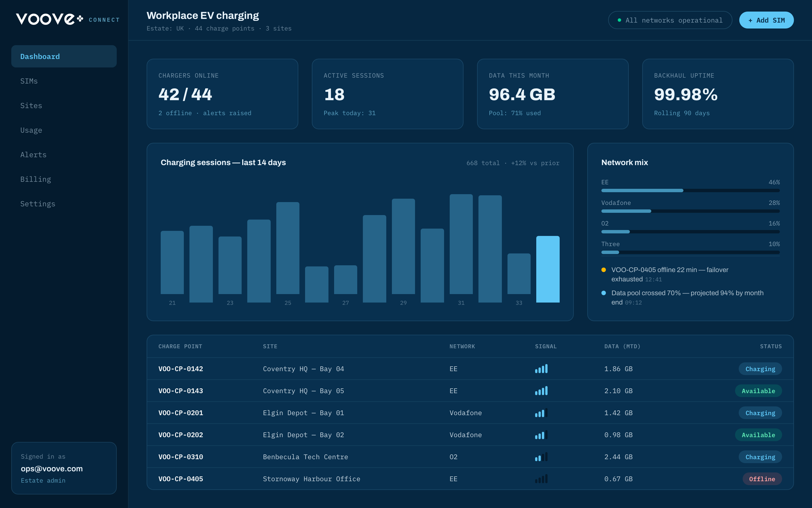Open Settings in the sidebar

click(64, 203)
